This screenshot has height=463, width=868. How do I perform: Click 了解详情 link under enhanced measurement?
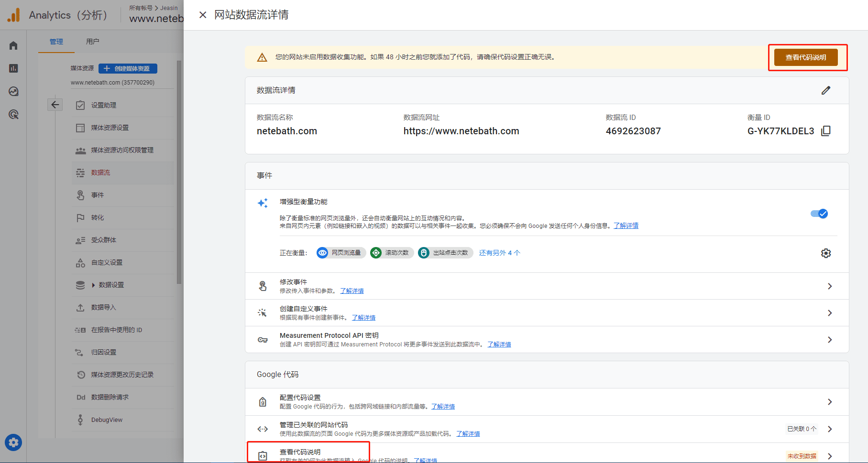pyautogui.click(x=626, y=226)
